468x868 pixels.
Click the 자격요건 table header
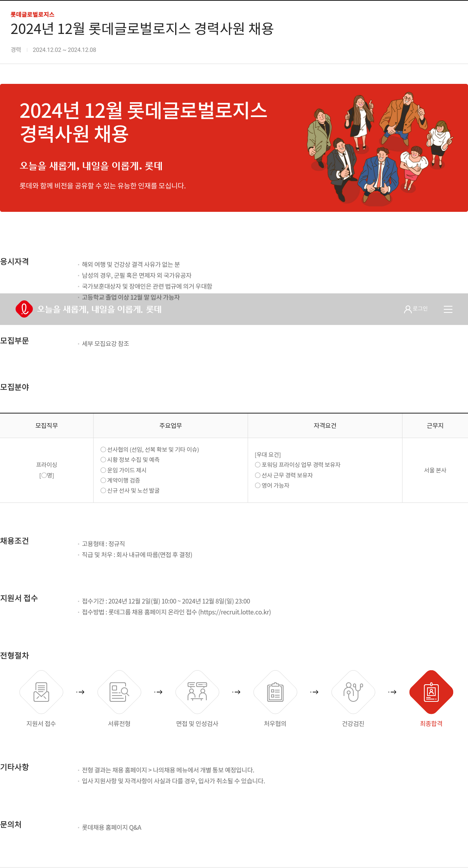[325, 426]
